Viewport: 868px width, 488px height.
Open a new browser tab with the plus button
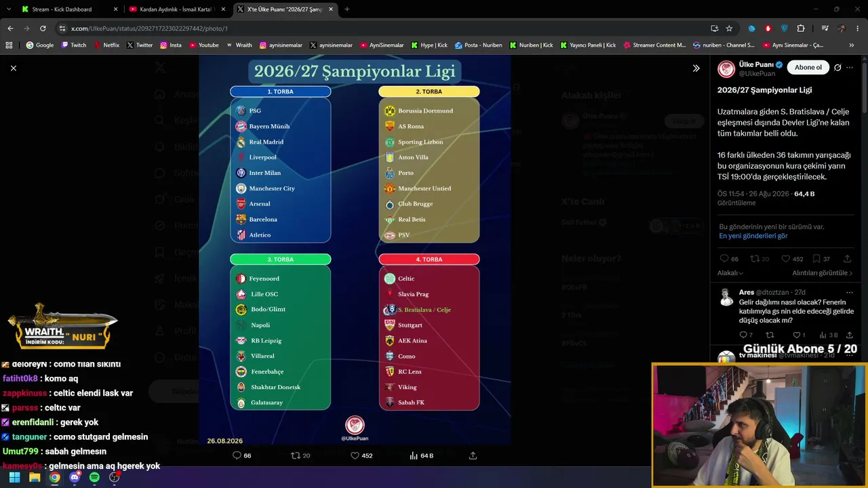pos(347,9)
